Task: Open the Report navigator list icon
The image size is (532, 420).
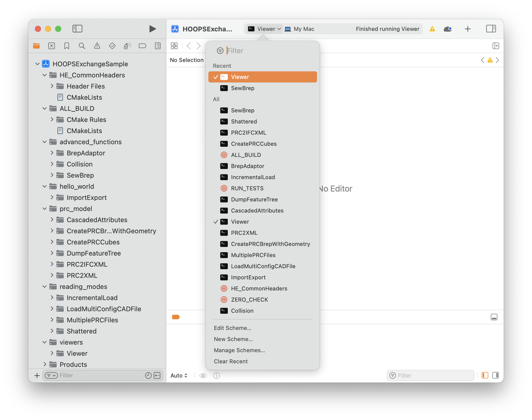Action: (x=158, y=46)
